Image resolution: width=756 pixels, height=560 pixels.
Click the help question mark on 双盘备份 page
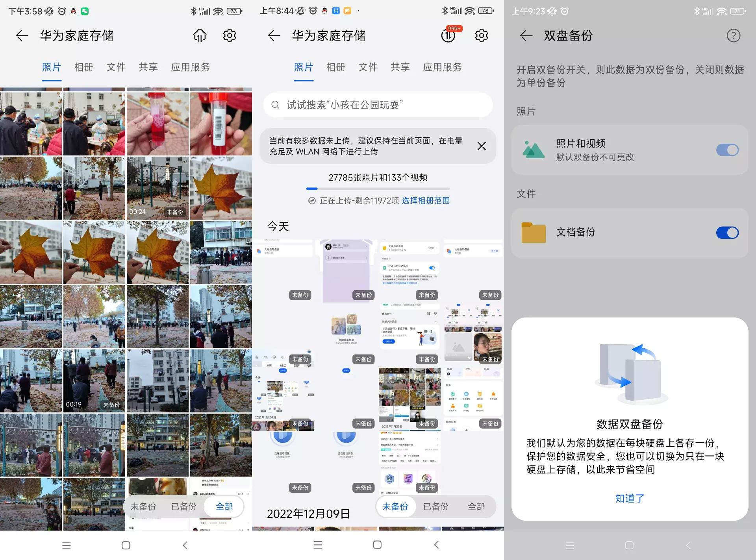point(733,35)
